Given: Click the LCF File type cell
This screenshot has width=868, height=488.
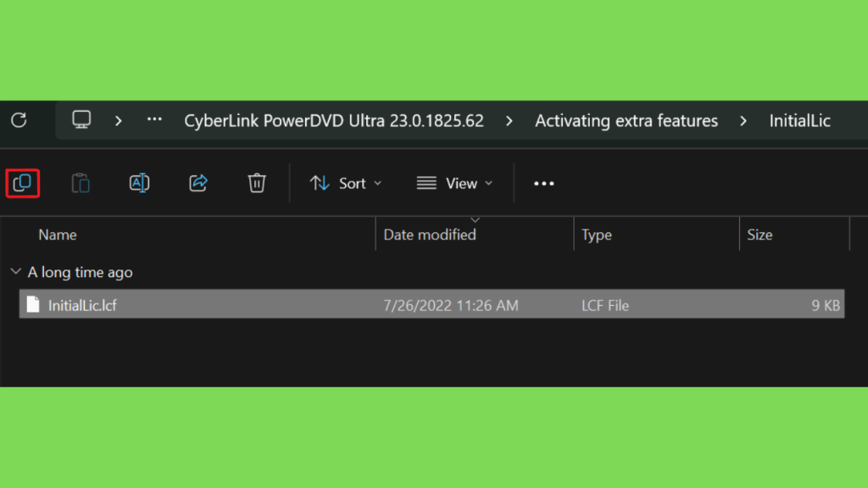Looking at the screenshot, I should click(605, 305).
